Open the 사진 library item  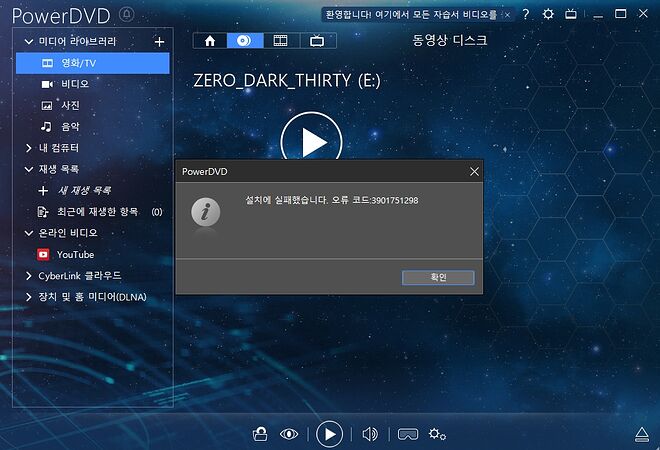(x=70, y=105)
